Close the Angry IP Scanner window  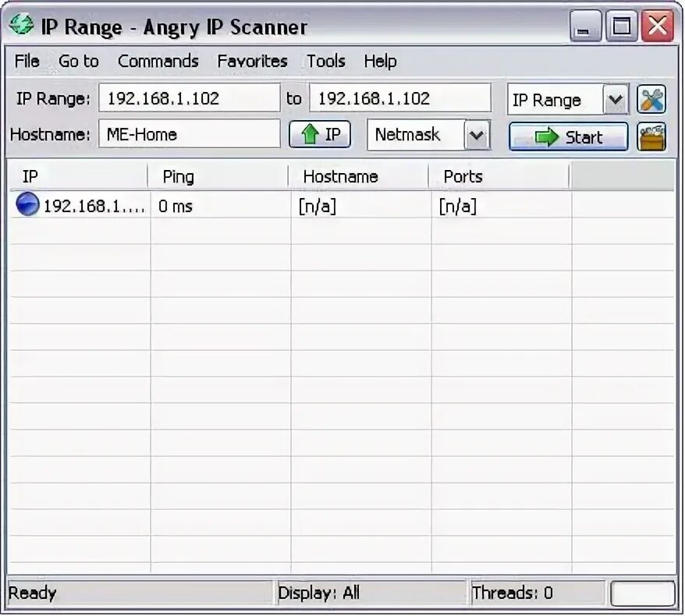(657, 27)
